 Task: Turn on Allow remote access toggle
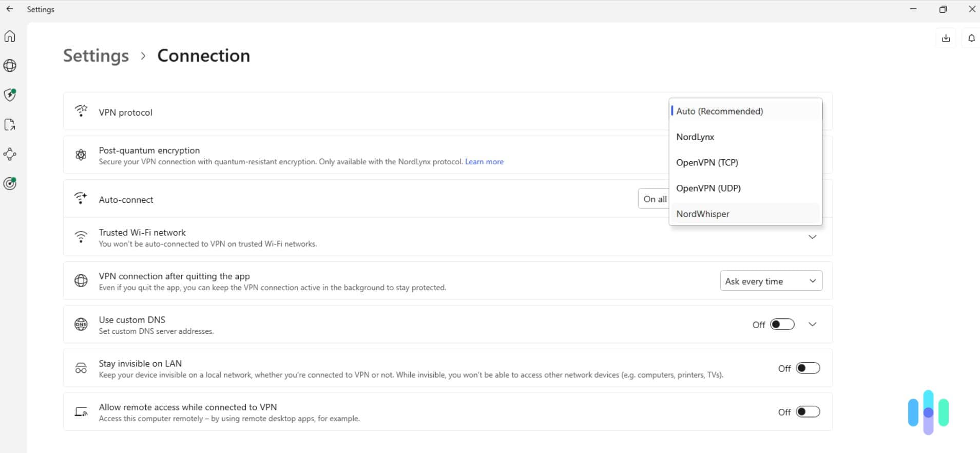808,412
